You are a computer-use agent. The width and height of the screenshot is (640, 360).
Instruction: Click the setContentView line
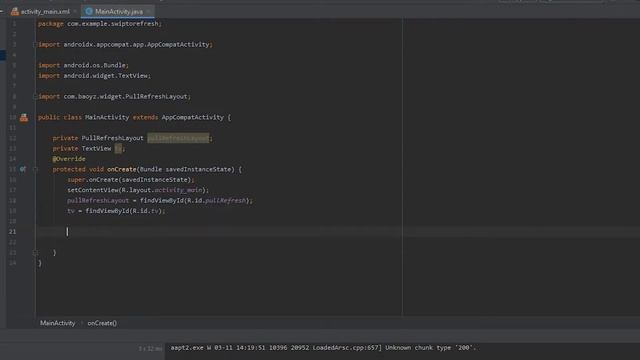pos(138,190)
